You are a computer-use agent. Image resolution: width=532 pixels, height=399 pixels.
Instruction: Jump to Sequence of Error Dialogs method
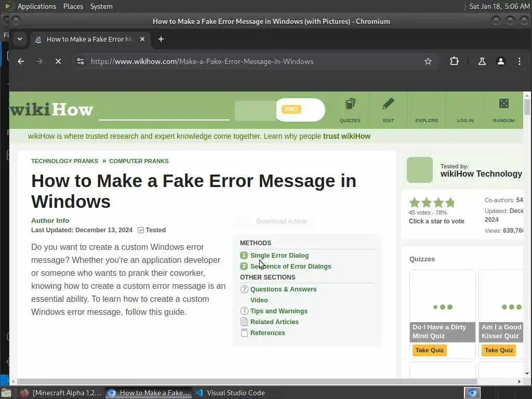click(290, 267)
